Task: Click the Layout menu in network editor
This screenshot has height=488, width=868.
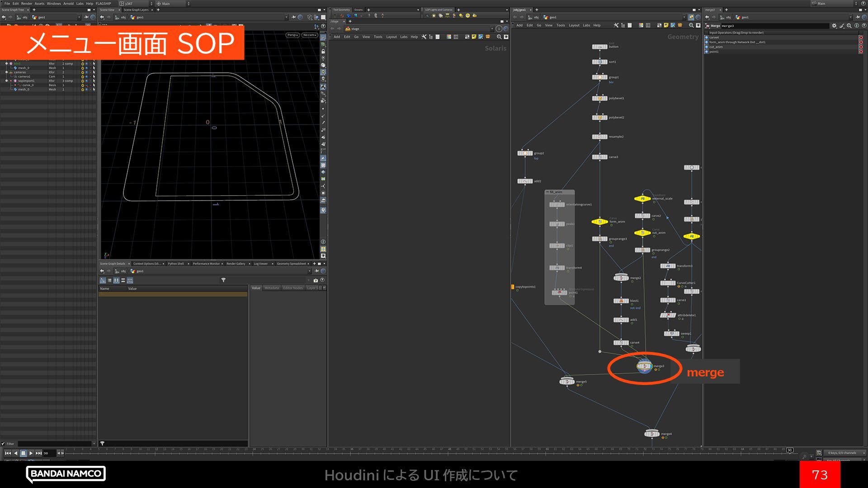Action: tap(574, 25)
